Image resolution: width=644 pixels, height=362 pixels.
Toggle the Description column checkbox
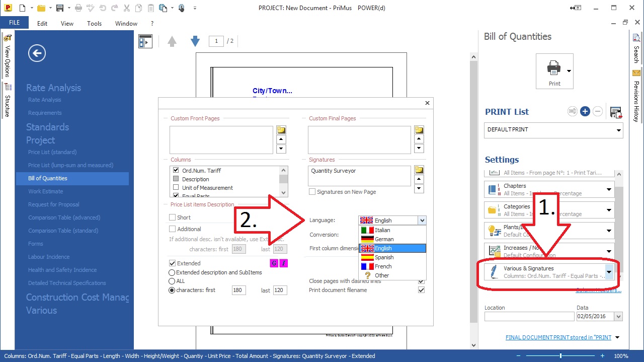(x=176, y=179)
